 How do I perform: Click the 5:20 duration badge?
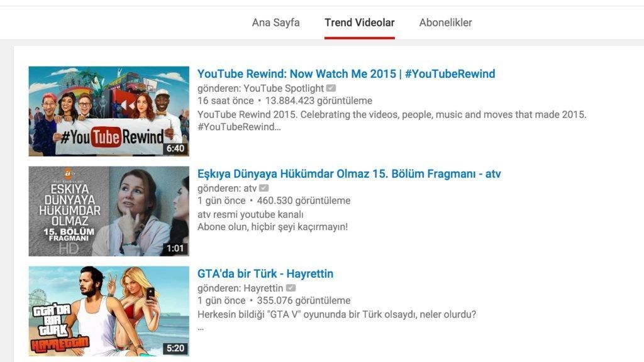click(175, 348)
